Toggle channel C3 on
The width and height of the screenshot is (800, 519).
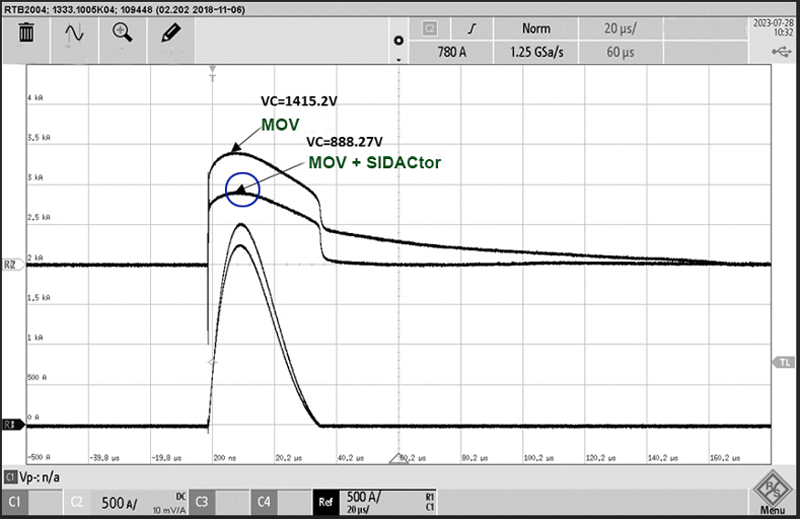click(202, 500)
